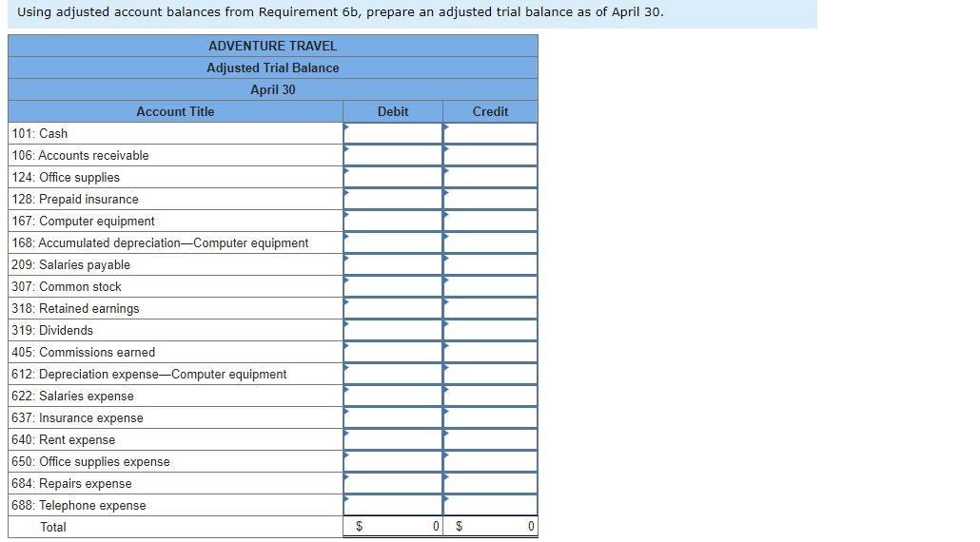This screenshot has height=542, width=980.
Task: Select Debit cell for Depreciation expense row 612
Action: 393,374
